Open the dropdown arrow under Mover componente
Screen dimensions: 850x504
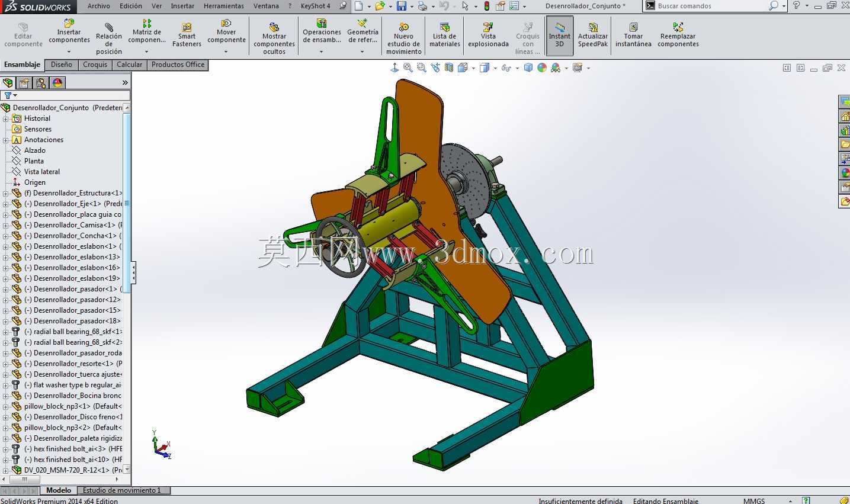[x=226, y=52]
